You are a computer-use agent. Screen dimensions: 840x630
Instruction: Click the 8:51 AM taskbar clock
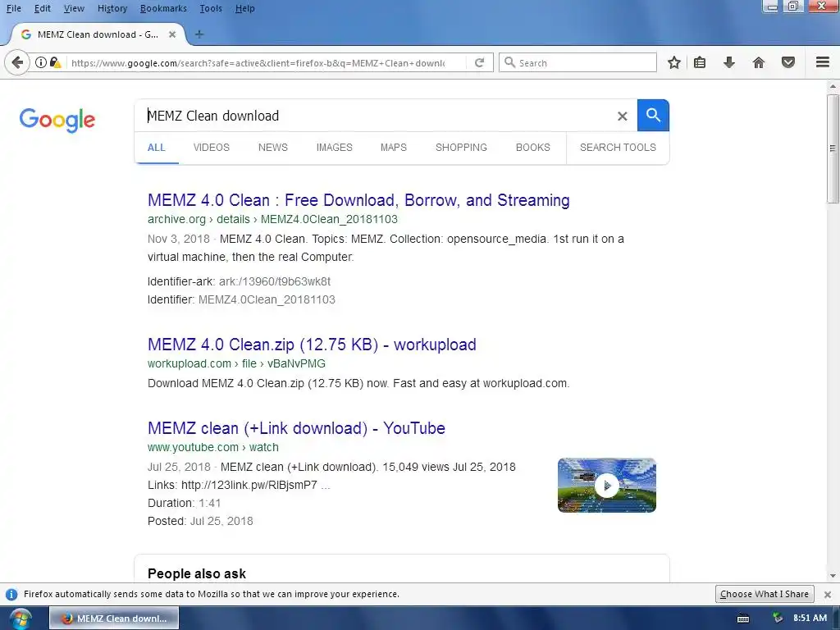(810, 618)
